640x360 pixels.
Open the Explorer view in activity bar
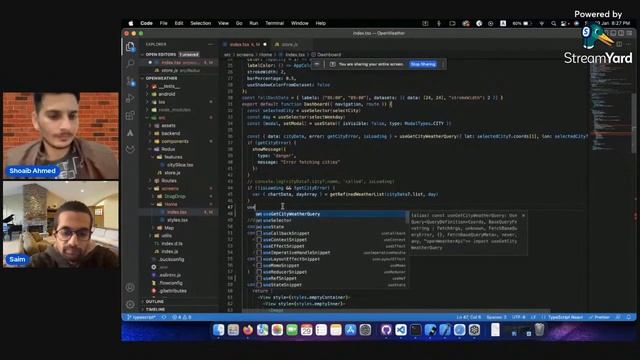pos(130,47)
